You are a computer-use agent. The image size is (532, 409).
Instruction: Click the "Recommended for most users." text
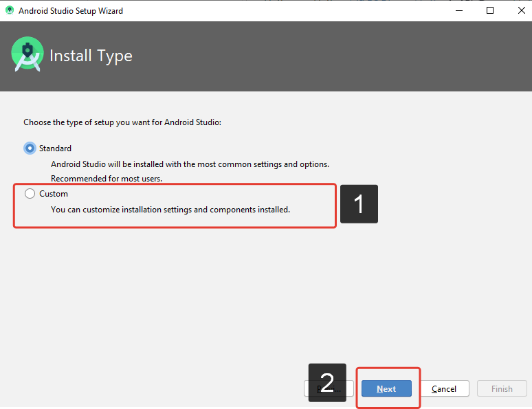tap(107, 179)
